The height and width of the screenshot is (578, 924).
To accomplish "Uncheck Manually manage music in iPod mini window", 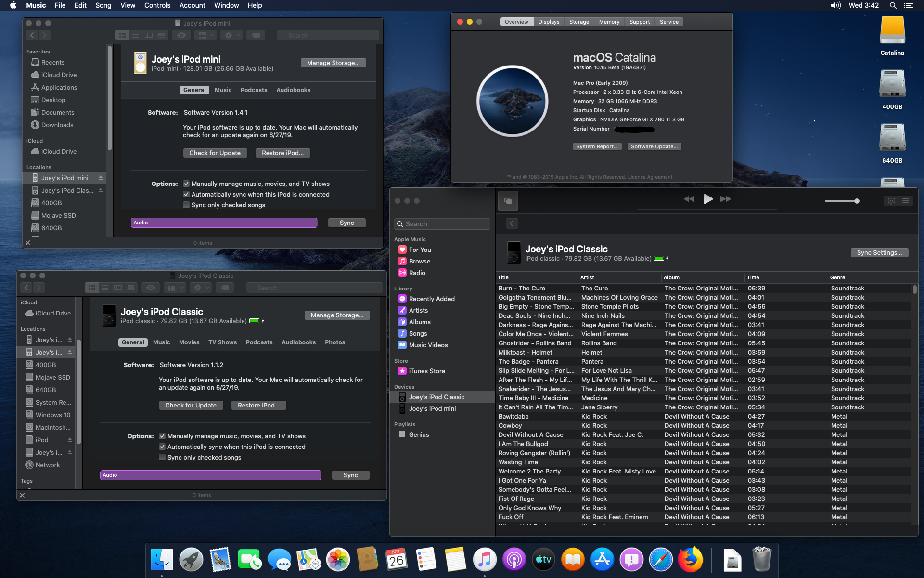I will [x=186, y=184].
